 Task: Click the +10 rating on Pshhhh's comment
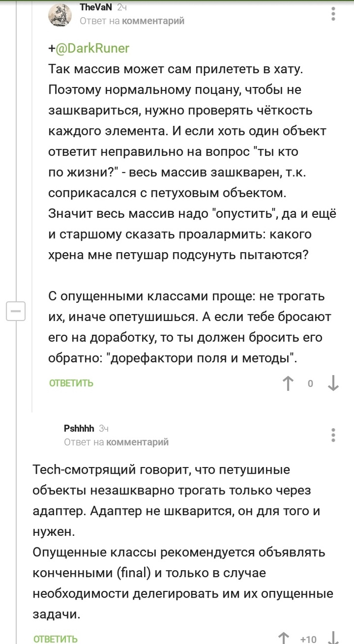(x=308, y=639)
